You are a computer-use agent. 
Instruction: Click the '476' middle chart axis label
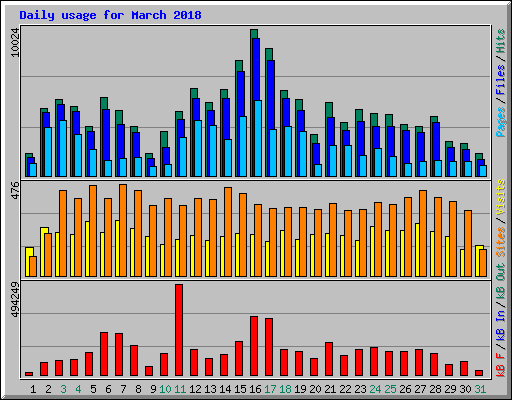click(15, 191)
